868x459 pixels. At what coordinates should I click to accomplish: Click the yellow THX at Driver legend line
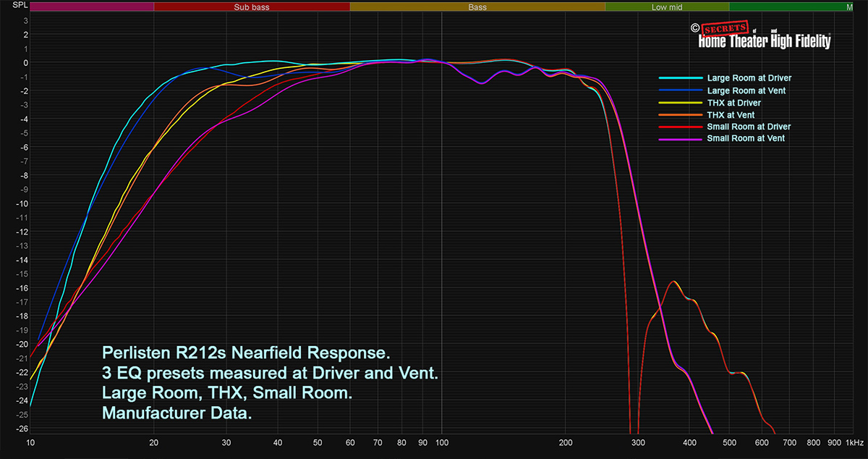680,102
